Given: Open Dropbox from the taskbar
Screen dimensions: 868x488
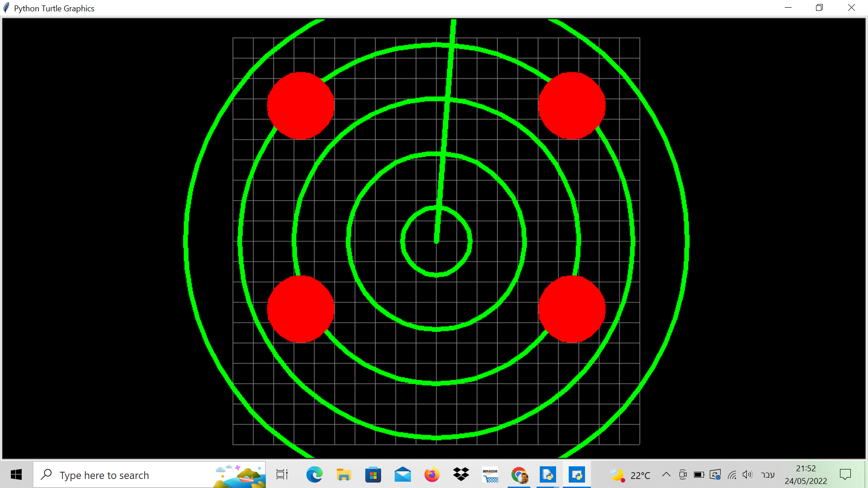Looking at the screenshot, I should click(461, 475).
